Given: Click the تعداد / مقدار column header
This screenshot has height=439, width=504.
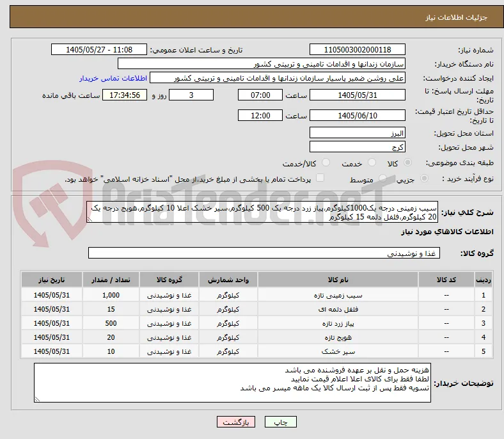Looking at the screenshot, I should click(x=111, y=280).
